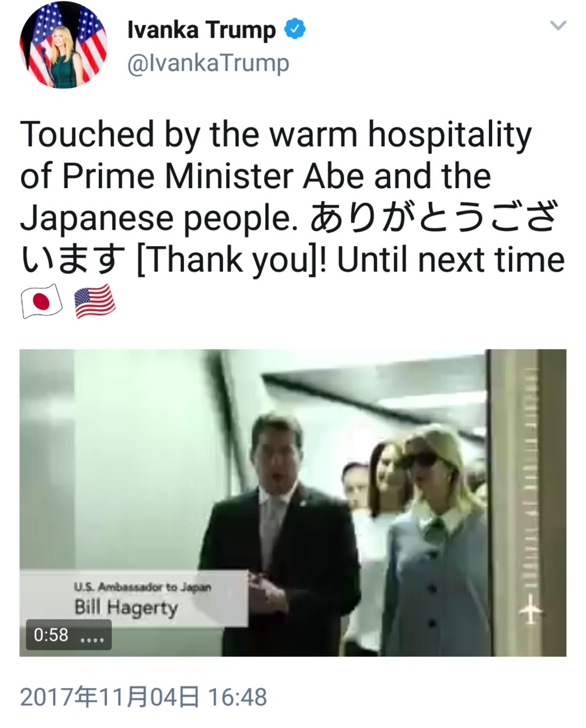Click the Japan flag emoji
586x728 pixels.
[42, 301]
